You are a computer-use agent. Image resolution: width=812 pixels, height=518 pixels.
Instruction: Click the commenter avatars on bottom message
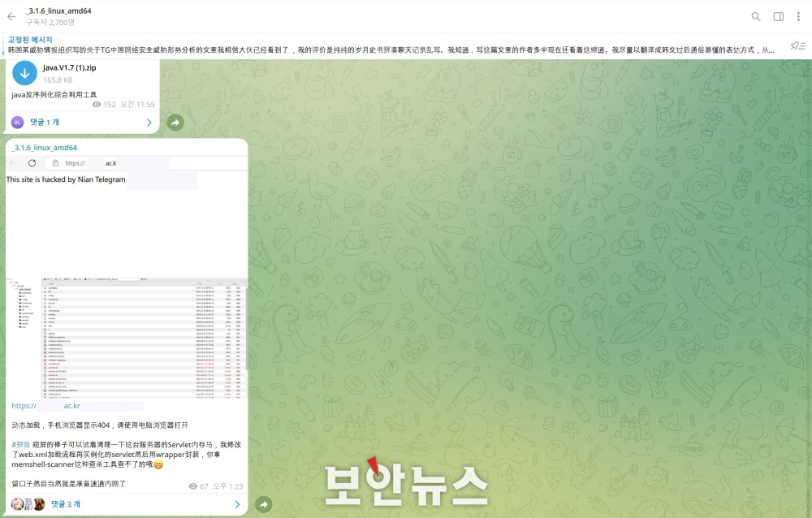point(28,504)
